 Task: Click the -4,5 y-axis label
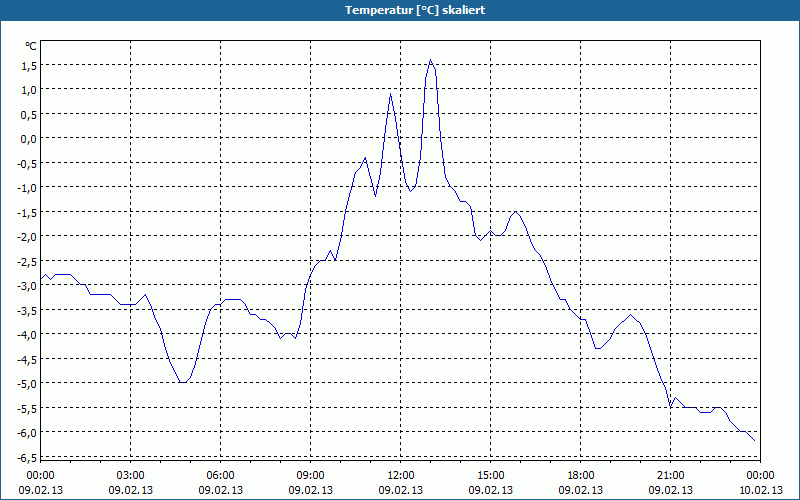pyautogui.click(x=27, y=359)
